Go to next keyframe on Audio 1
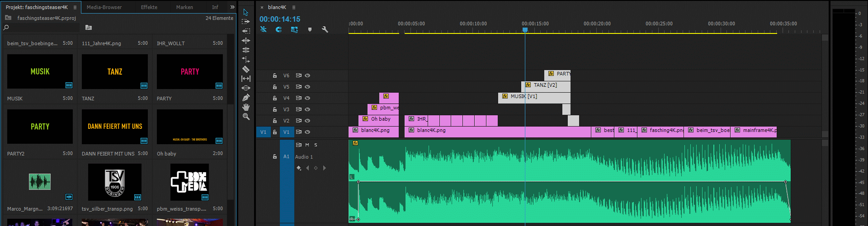 click(x=324, y=168)
